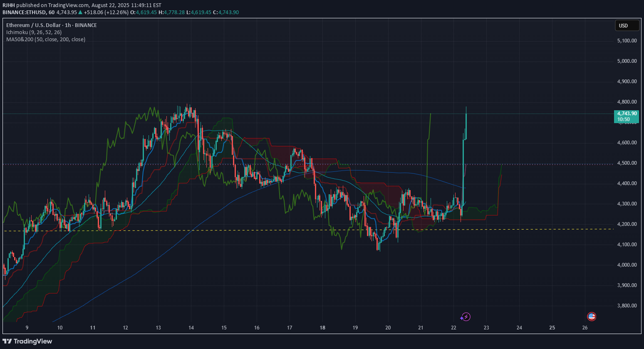644x349 pixels.
Task: Select the Ichimoku (9, 26, 52, 26) indicator legend
Action: click(x=34, y=32)
